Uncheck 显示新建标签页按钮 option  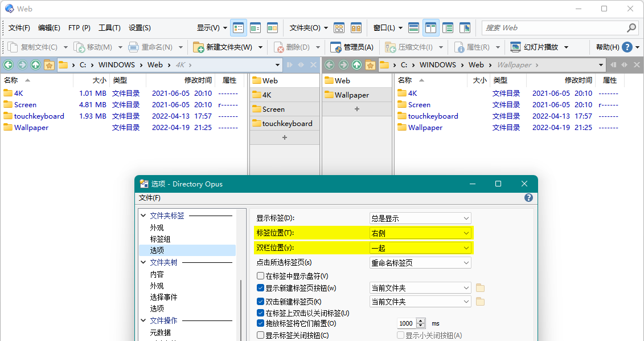(261, 288)
